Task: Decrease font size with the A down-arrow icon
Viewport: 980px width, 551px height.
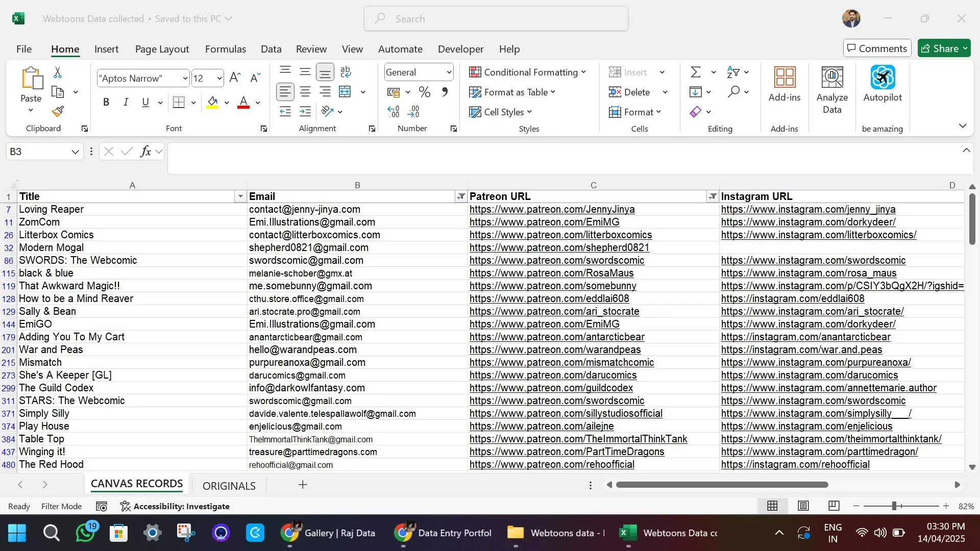Action: [x=255, y=78]
